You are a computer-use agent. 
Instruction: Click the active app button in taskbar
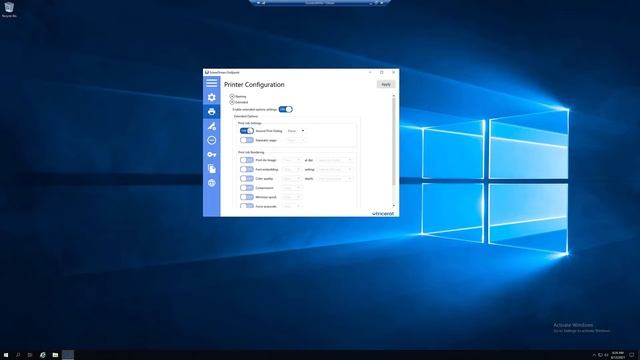click(68, 355)
